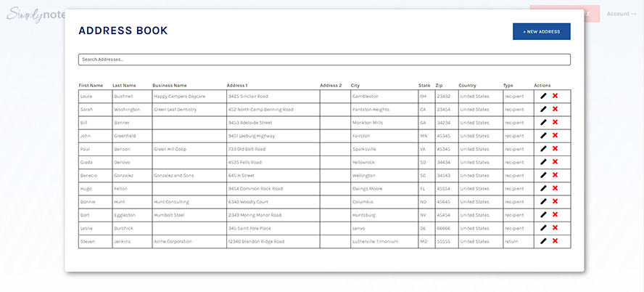Select the Gonzalez and Sons cell
644x292 pixels.
point(189,175)
